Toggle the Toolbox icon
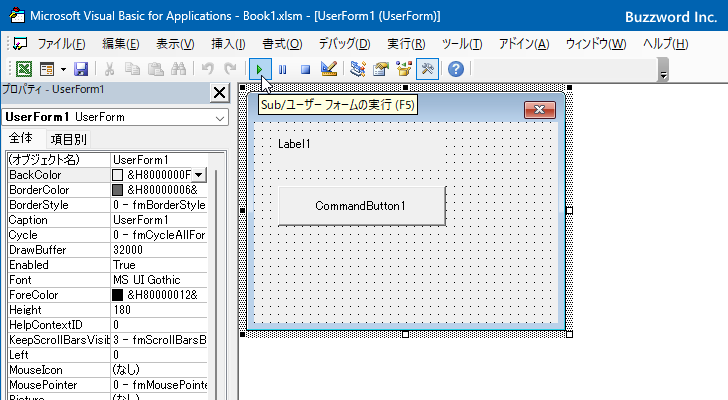The height and width of the screenshot is (400, 728). click(427, 69)
